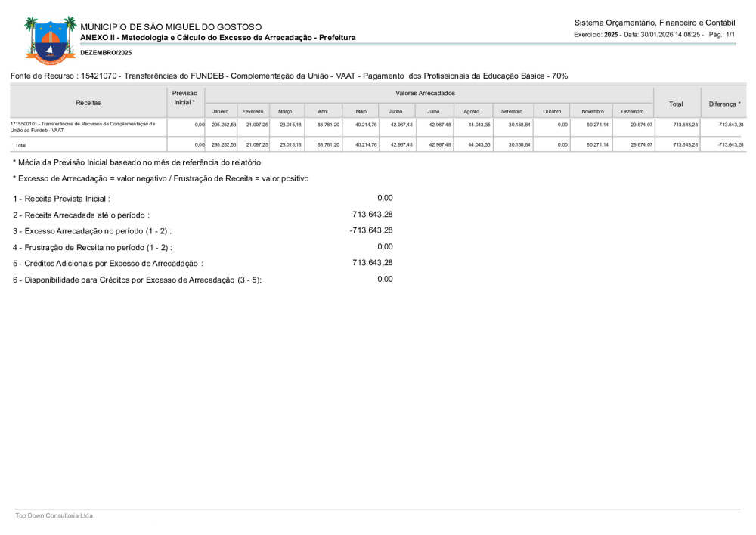Viewport: 756px width, 535px height.
Task: Click the Janeiro value in the Total row
Action: 224,144
